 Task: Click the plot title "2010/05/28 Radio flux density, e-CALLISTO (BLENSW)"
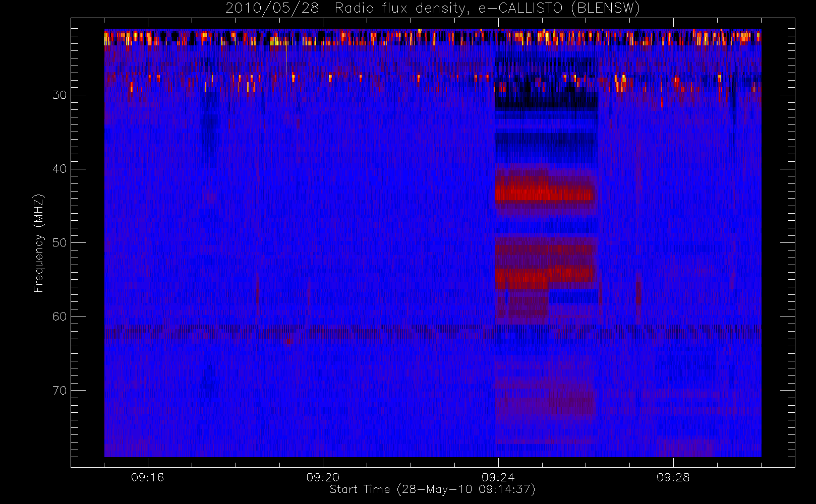click(x=432, y=9)
